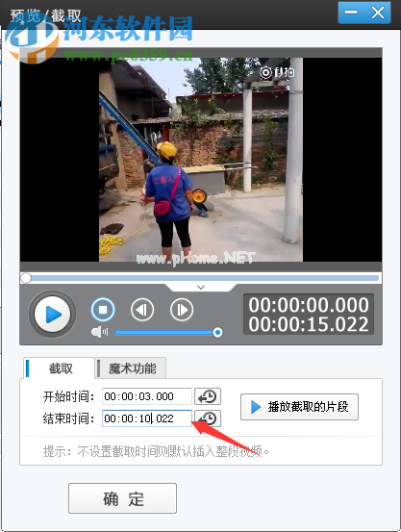Click the 开始时间 input field
Viewport: 401px width, 532px height.
(x=147, y=396)
